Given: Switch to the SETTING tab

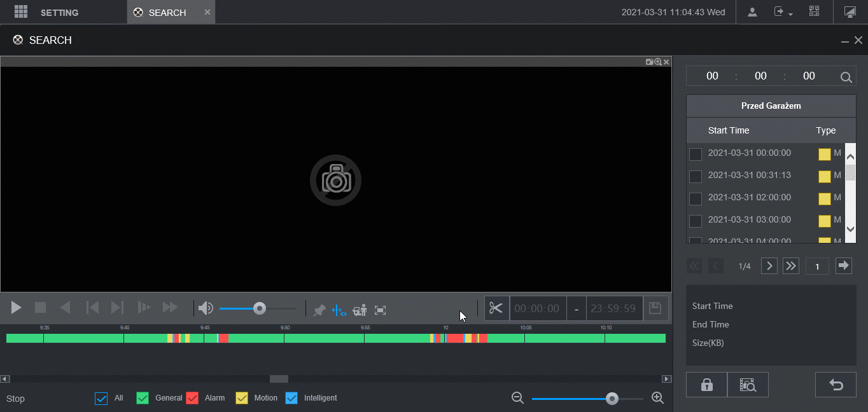Looking at the screenshot, I should click(x=59, y=13).
